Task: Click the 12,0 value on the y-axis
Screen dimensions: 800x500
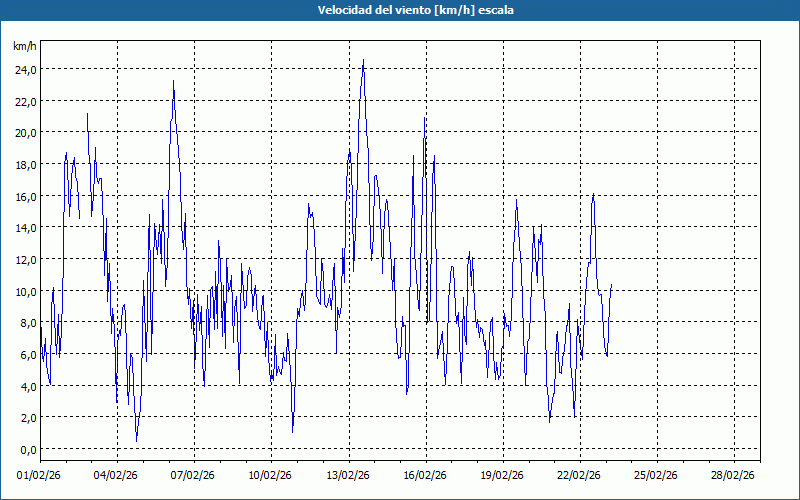Action: [24, 259]
